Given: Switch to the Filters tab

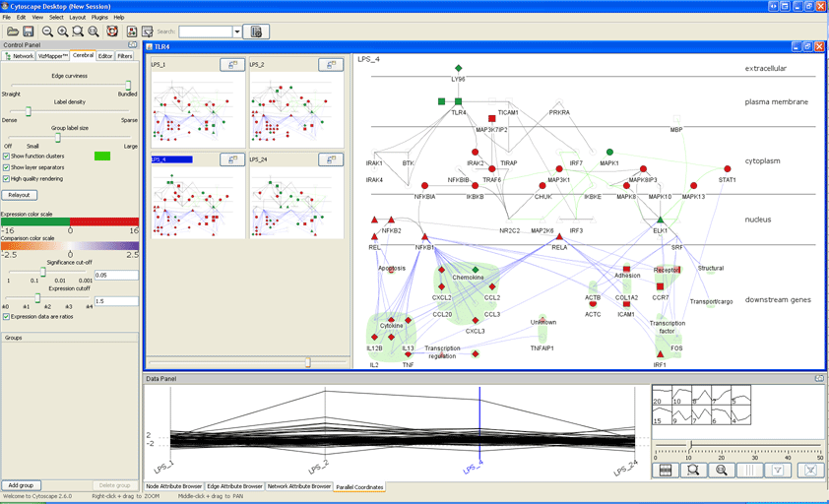Looking at the screenshot, I should coord(125,56).
